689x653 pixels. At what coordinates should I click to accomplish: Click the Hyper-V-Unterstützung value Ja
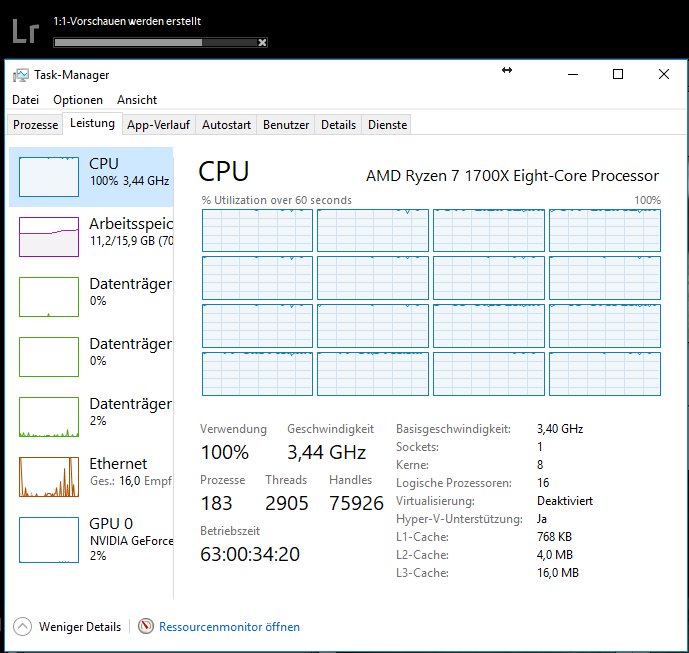point(541,519)
